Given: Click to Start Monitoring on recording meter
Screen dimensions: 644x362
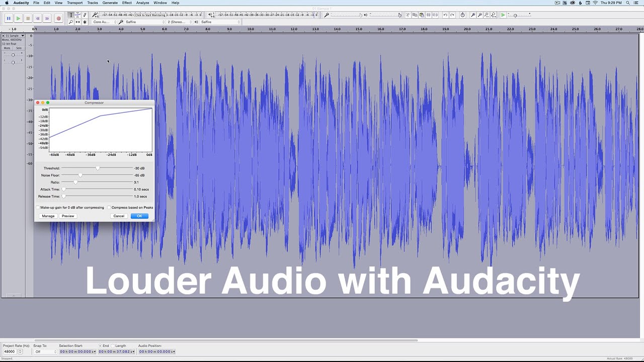Looking at the screenshot, I should 150,15.
